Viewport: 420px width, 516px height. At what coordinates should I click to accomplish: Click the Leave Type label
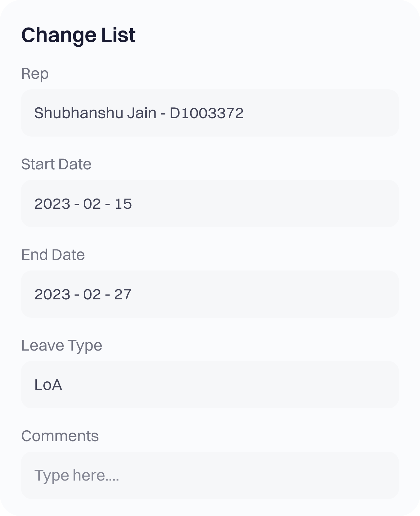(x=62, y=345)
